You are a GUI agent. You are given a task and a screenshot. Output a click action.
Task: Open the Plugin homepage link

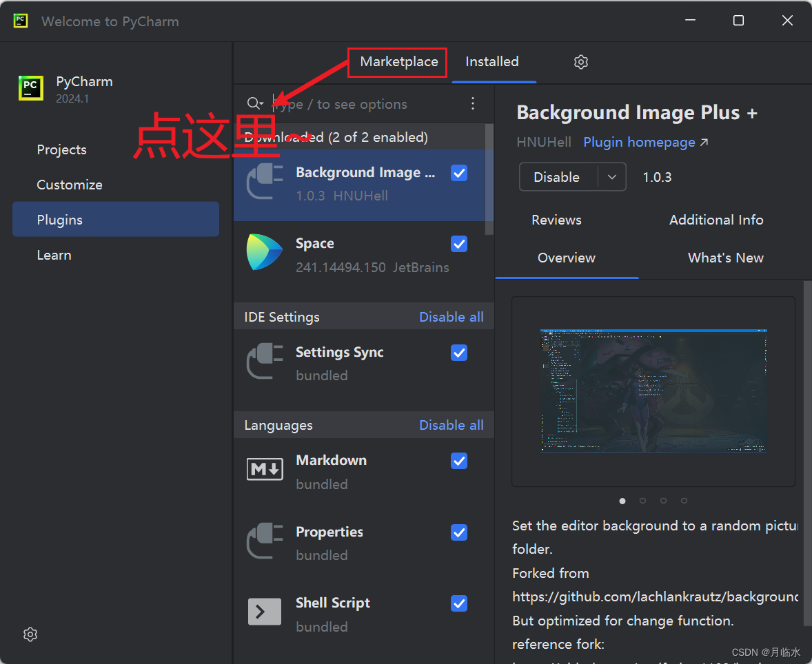645,143
